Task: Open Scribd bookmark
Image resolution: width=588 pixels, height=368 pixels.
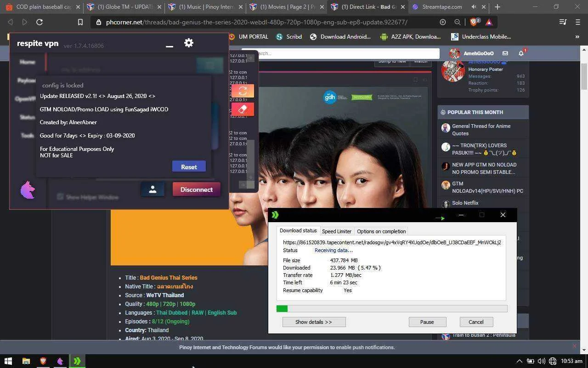Action: pyautogui.click(x=289, y=37)
